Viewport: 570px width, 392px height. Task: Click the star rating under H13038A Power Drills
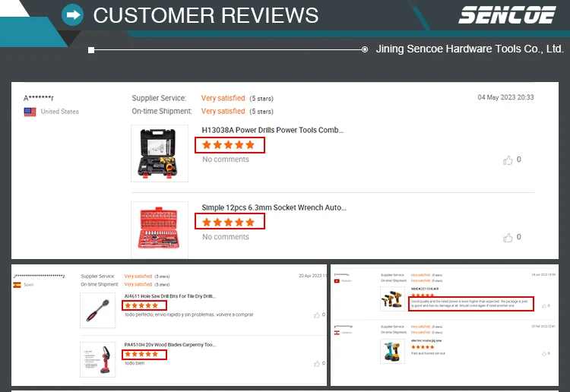(x=228, y=145)
